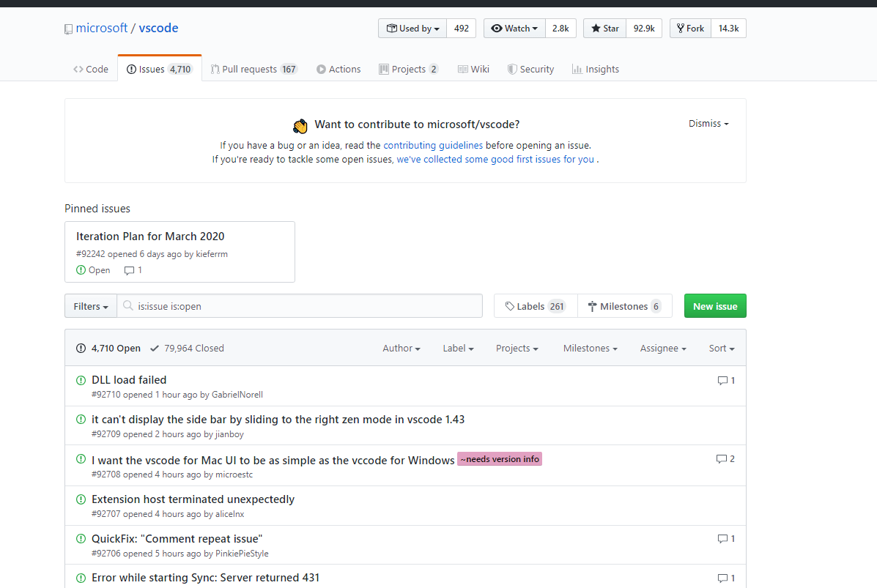Viewport: 877px width, 588px height.
Task: Click the 2.8k watchers count
Action: 560,29
